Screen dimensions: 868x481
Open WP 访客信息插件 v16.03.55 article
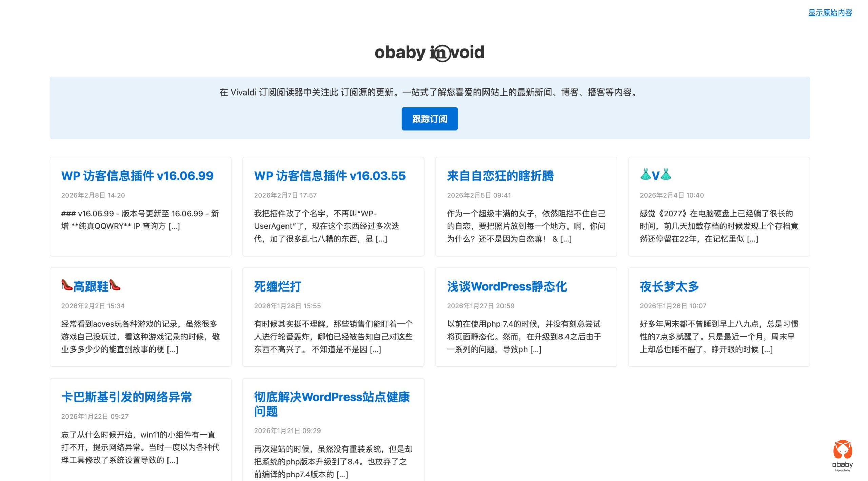pos(330,176)
